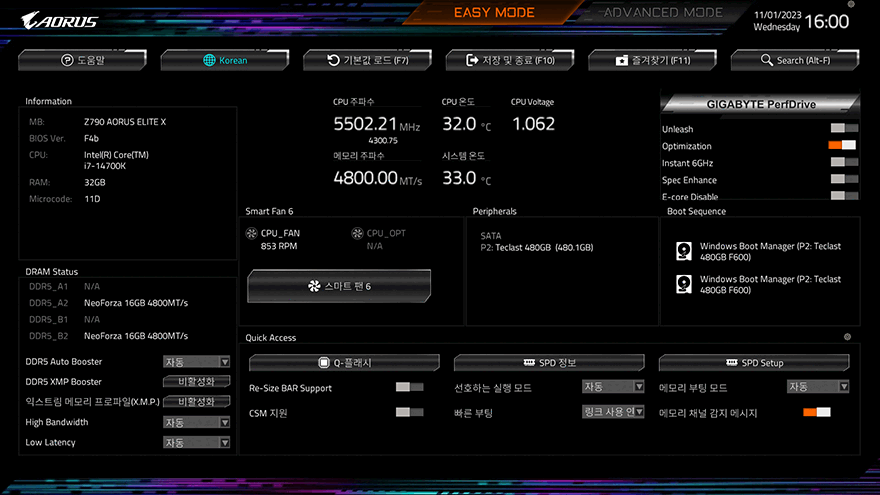
Task: Open help via the question mark button
Action: [67, 60]
